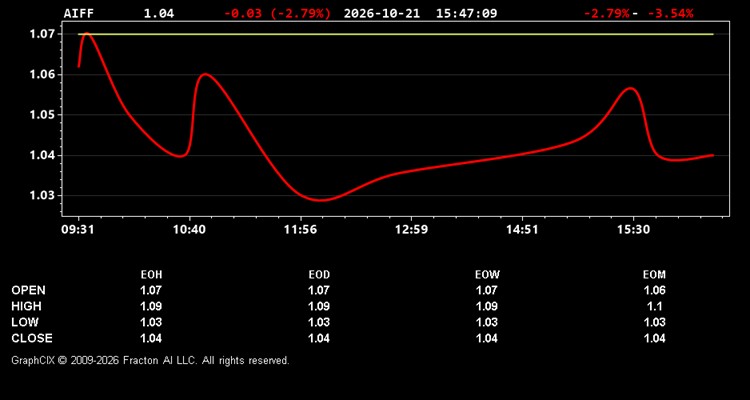Click the AIFF ticker symbol in header
750x400 pixels.
tap(78, 13)
